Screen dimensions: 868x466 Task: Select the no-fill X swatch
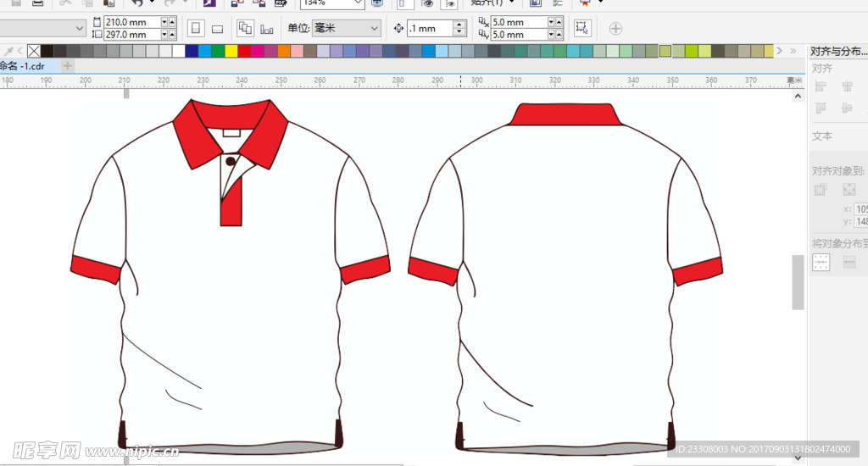[34, 51]
